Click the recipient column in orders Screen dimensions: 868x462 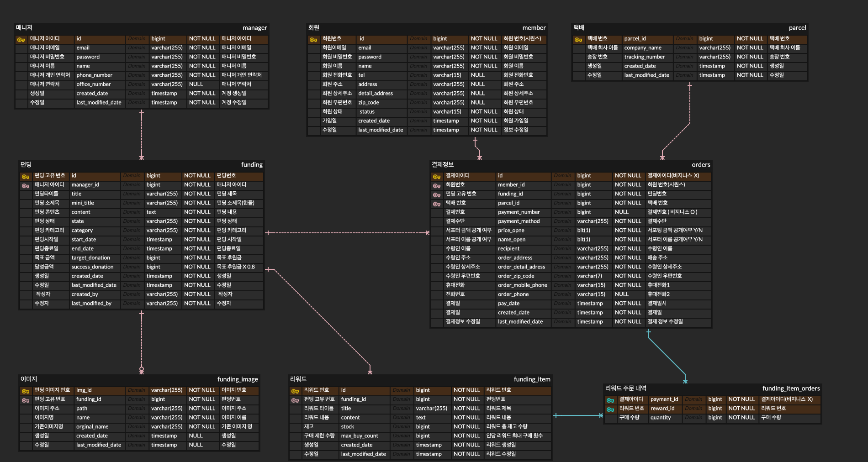click(x=508, y=249)
